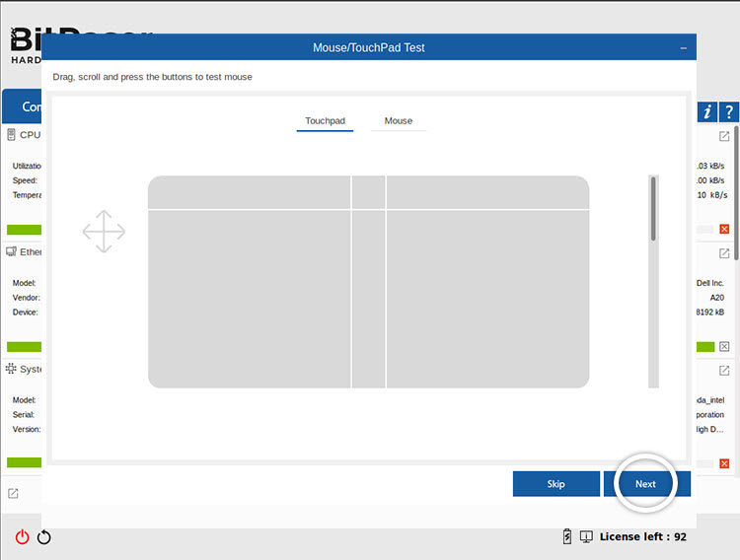
Task: Switch to the Mouse tab
Action: point(399,120)
